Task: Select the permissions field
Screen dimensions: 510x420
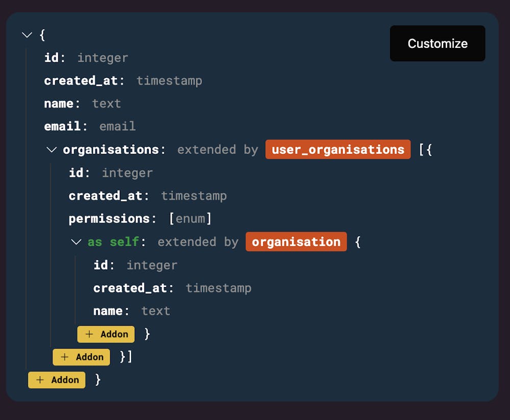Action: 109,219
